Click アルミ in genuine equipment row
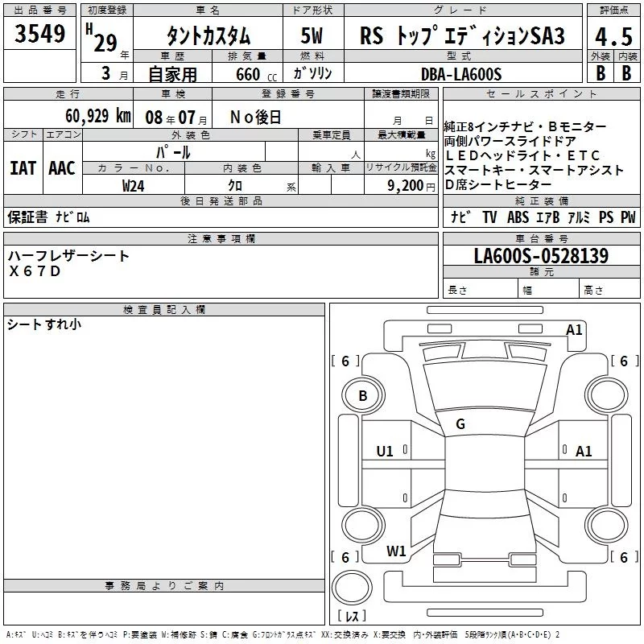Viewport: 644px width, 644px height. click(579, 217)
